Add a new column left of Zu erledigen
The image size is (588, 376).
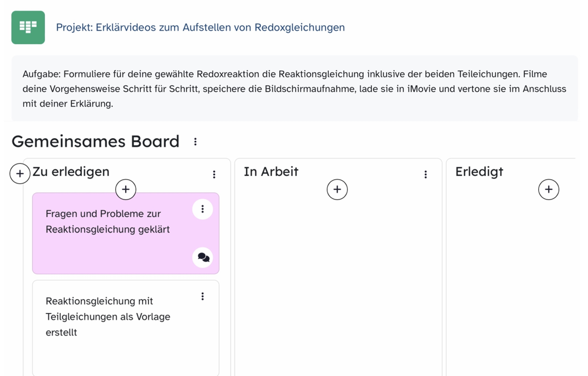(20, 174)
